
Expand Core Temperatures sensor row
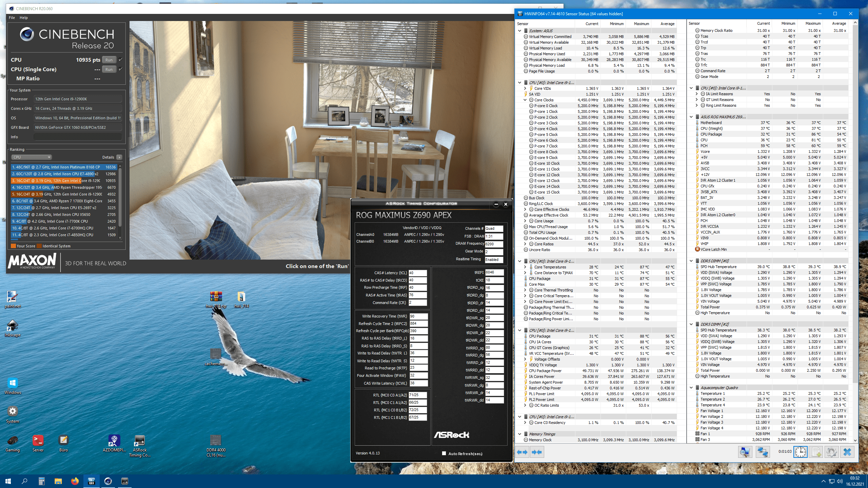pos(525,267)
